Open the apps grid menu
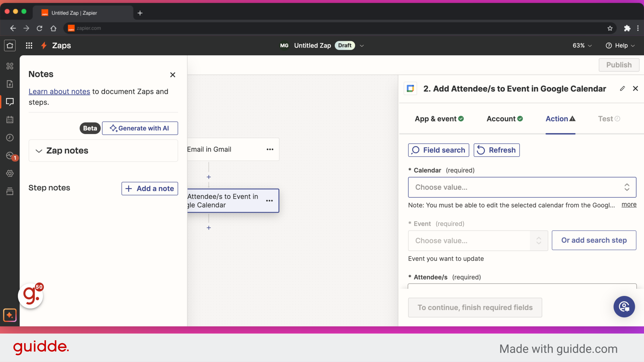The width and height of the screenshot is (644, 362). coord(29,45)
